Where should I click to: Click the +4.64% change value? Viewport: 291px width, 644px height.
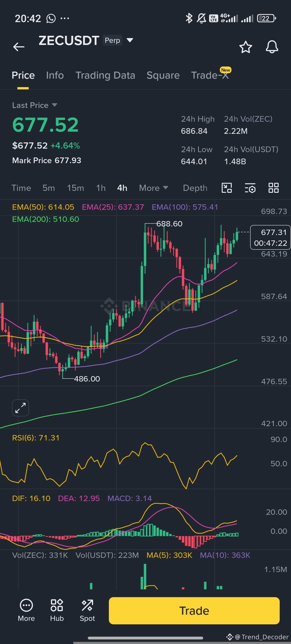click(x=65, y=146)
